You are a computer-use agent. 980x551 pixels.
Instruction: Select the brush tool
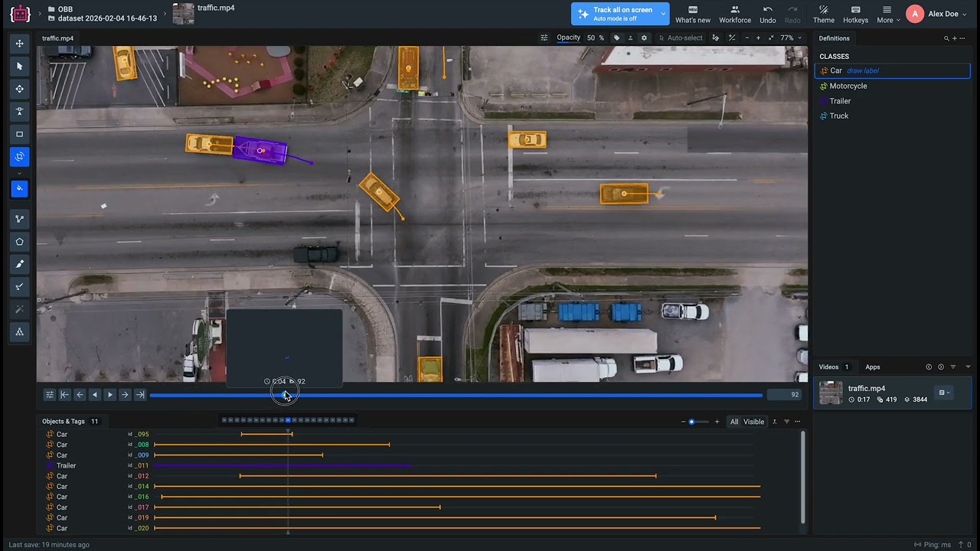pyautogui.click(x=20, y=264)
